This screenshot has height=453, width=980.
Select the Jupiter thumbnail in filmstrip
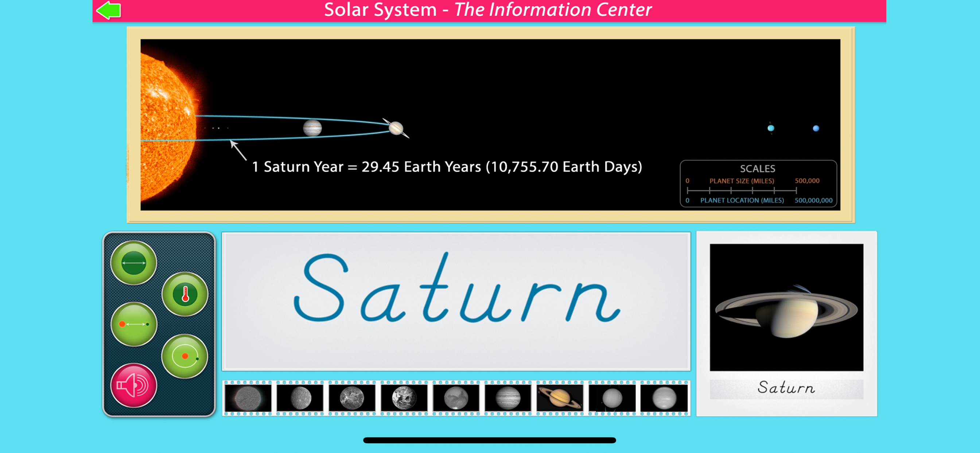pyautogui.click(x=508, y=398)
